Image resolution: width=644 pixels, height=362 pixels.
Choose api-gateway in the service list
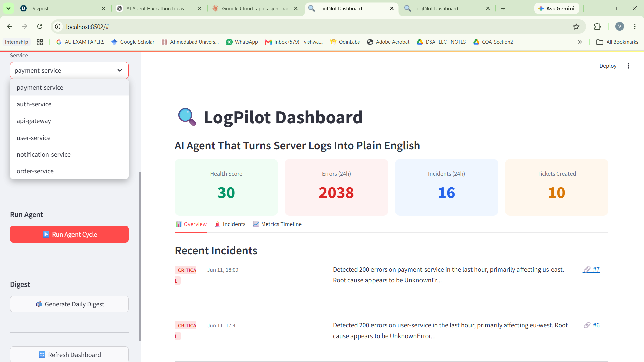click(69, 121)
